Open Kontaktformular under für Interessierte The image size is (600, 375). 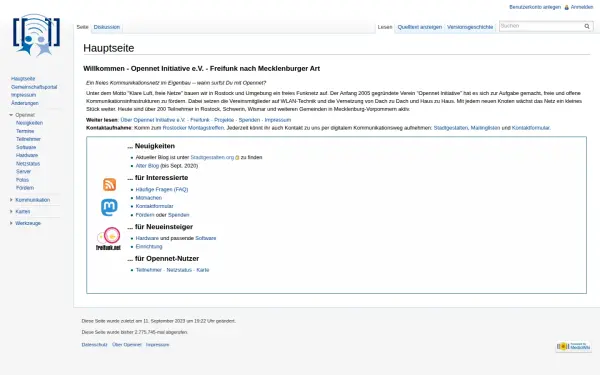click(x=155, y=206)
